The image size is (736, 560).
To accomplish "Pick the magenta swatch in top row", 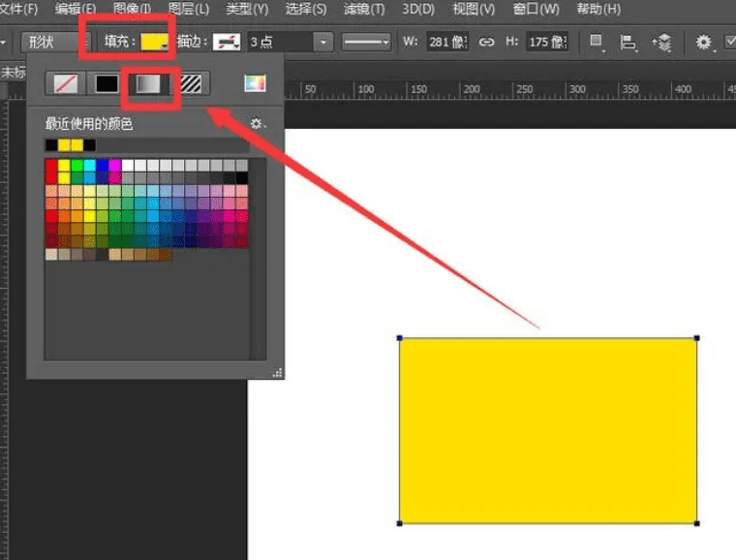I will 114,166.
